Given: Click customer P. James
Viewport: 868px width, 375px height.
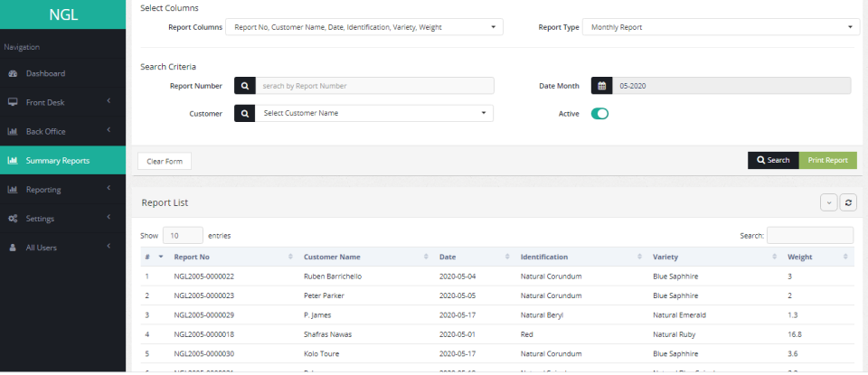Looking at the screenshot, I should [x=317, y=315].
